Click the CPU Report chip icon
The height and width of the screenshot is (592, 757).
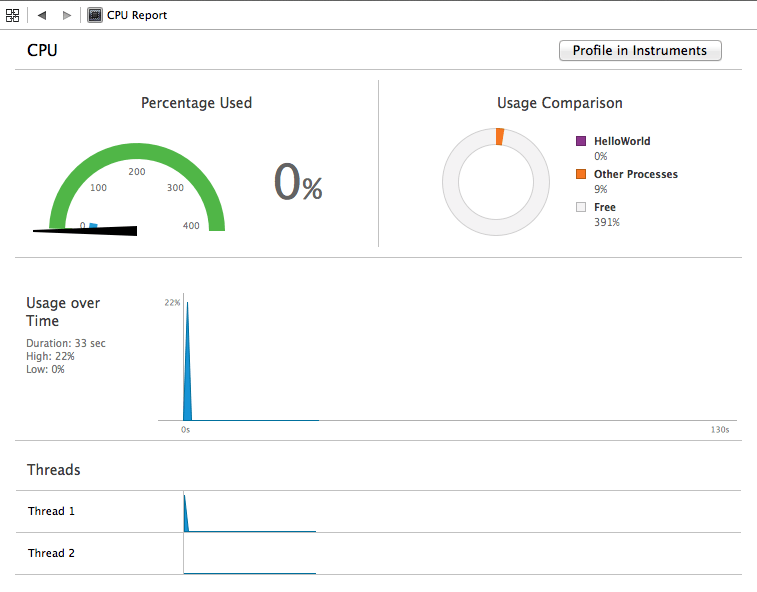(95, 15)
